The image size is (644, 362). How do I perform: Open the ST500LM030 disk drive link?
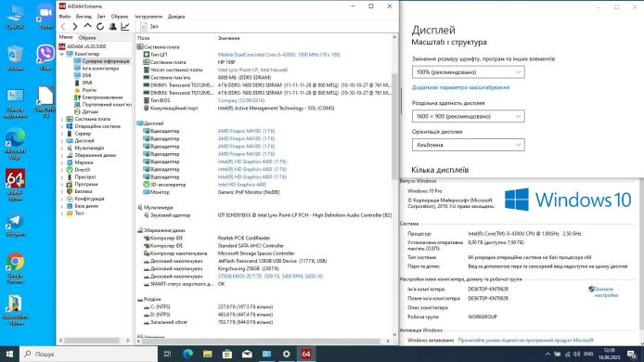(270, 277)
